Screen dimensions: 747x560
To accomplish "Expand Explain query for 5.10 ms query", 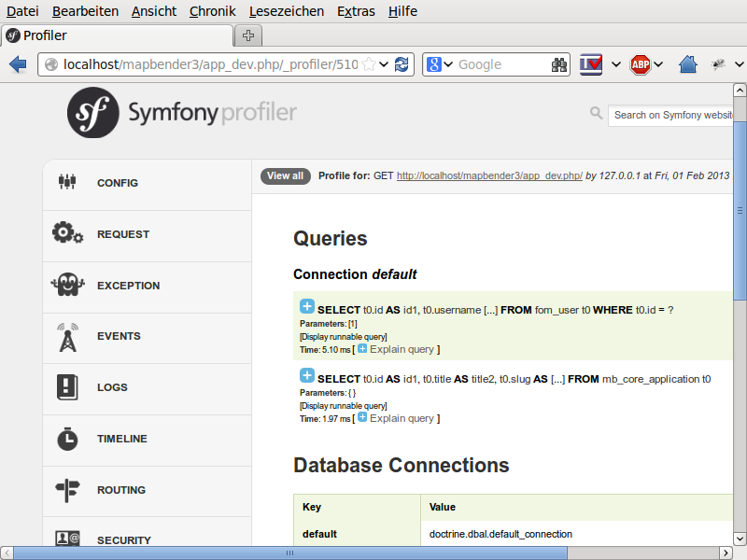I will coord(362,348).
